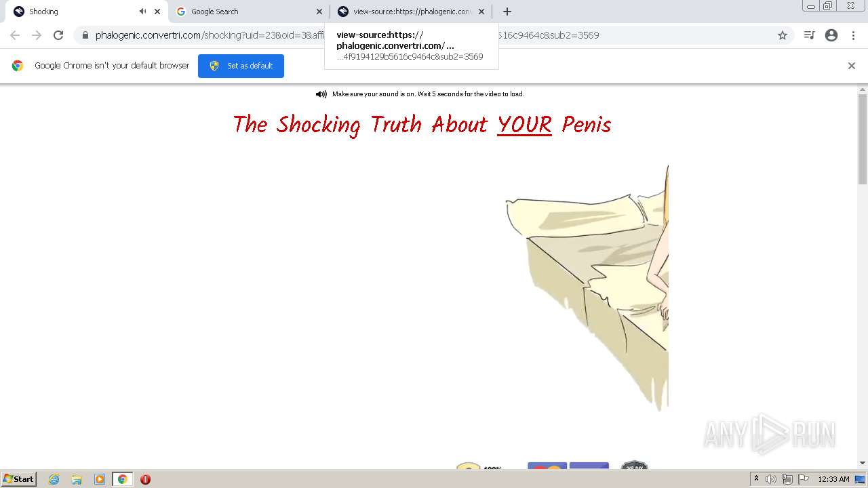868x488 pixels.
Task: Click scrollbar down arrow
Action: 863,463
